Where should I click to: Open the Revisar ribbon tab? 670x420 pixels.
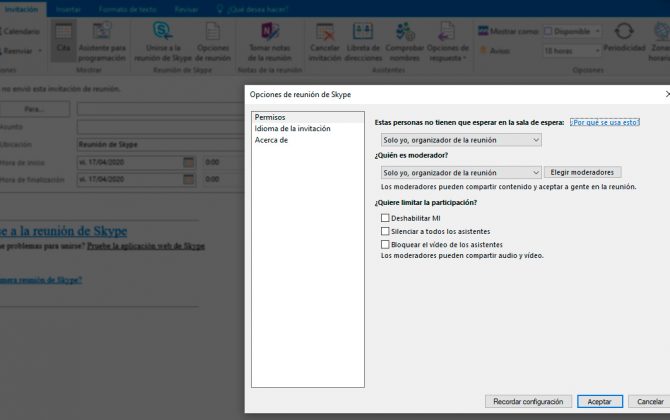[x=186, y=9]
